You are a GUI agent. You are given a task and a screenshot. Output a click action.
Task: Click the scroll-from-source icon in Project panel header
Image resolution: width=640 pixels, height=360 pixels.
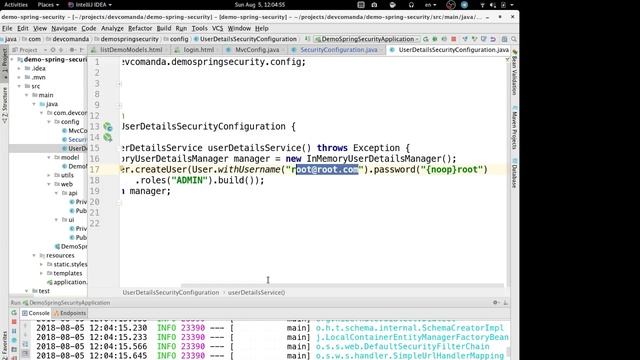coord(53,50)
